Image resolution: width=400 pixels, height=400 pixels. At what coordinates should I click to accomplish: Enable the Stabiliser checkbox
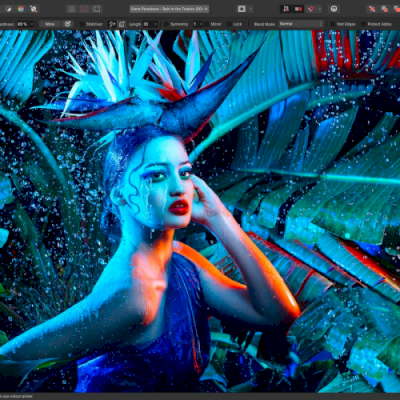[x=82, y=24]
